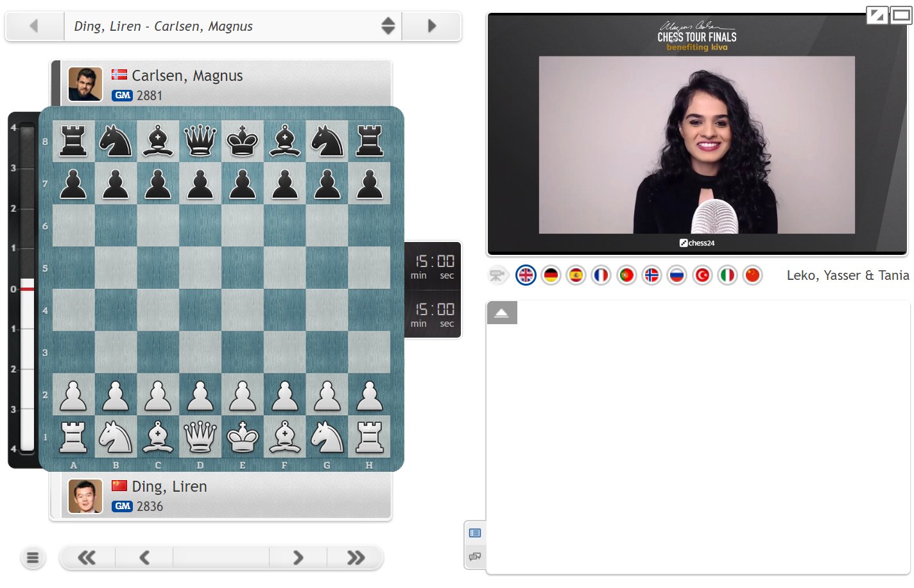The width and height of the screenshot is (914, 588).
Task: Click the black king on e8
Action: 243,141
